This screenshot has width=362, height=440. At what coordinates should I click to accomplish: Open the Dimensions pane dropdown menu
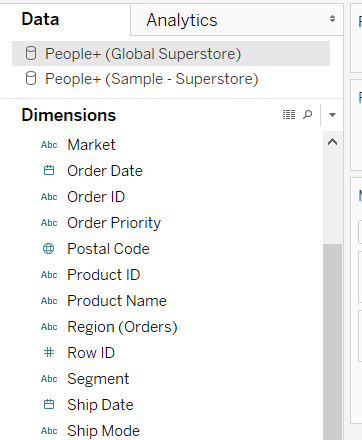[332, 115]
